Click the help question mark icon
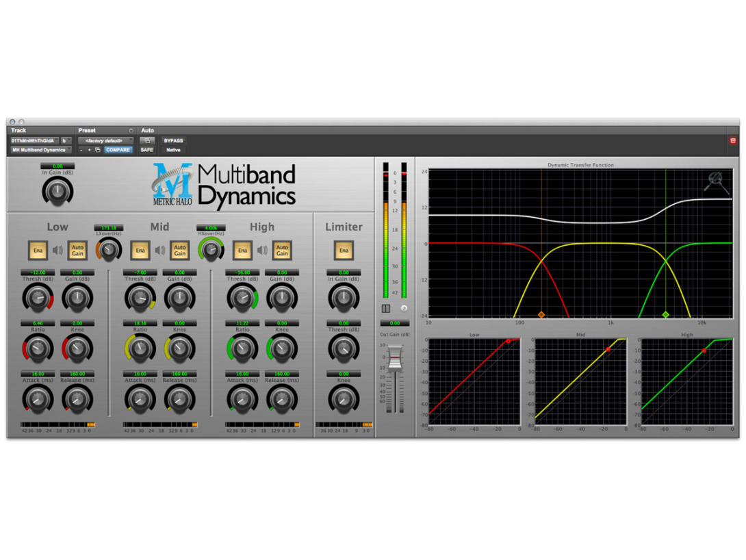The width and height of the screenshot is (746, 560). [x=404, y=308]
